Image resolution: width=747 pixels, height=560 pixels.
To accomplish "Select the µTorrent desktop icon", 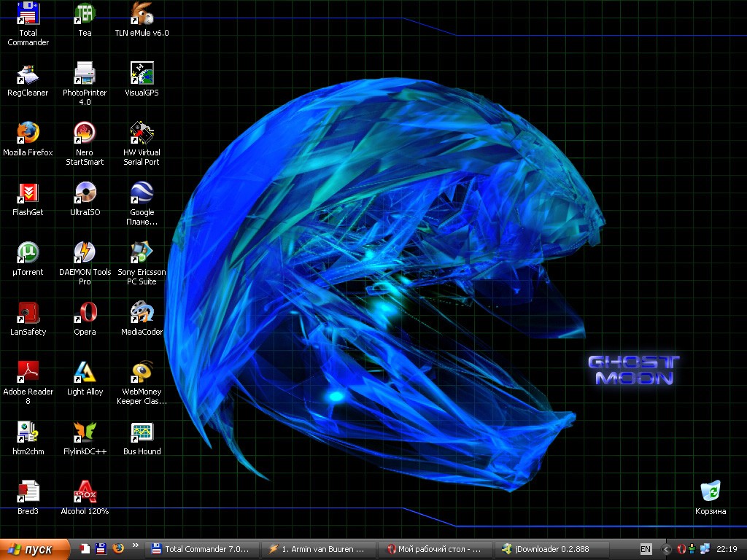I will point(28,253).
